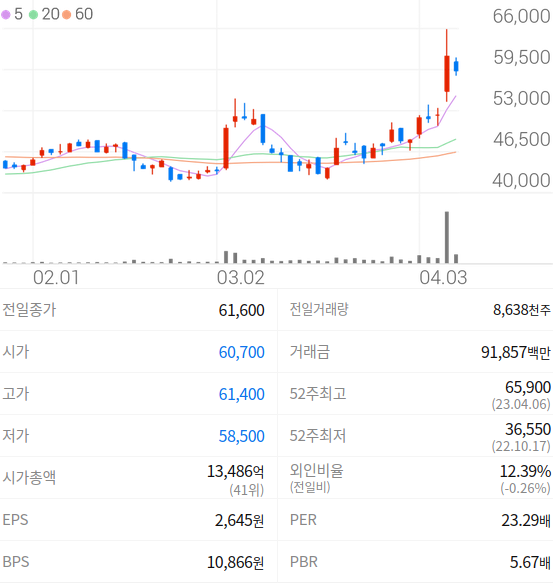This screenshot has width=553, height=583.
Task: Click the PER value 23.29배
Action: point(526,520)
